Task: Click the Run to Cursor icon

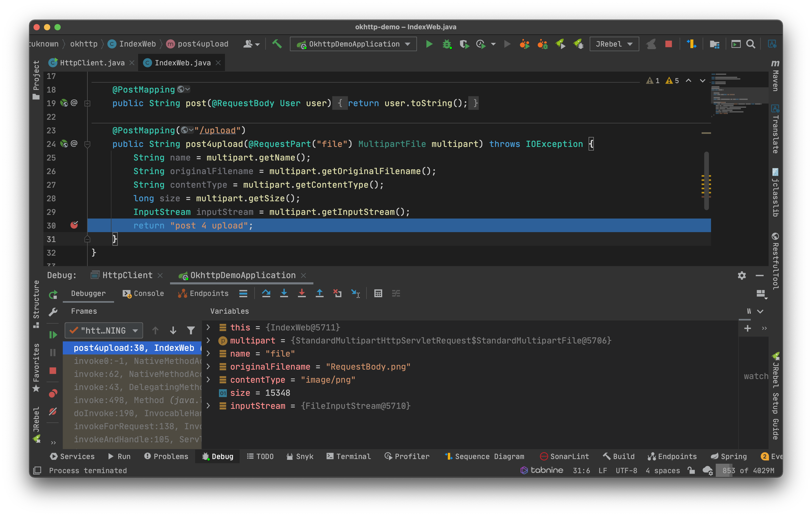Action: click(356, 293)
